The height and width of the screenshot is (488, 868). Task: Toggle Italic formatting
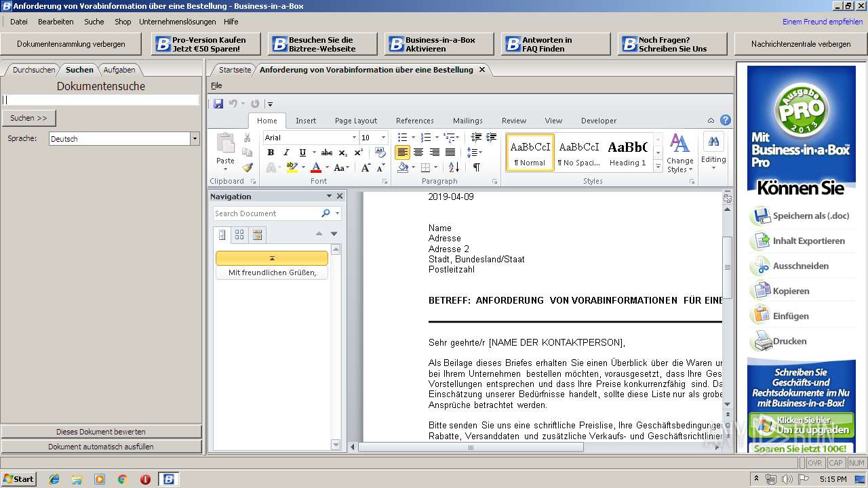(x=286, y=152)
